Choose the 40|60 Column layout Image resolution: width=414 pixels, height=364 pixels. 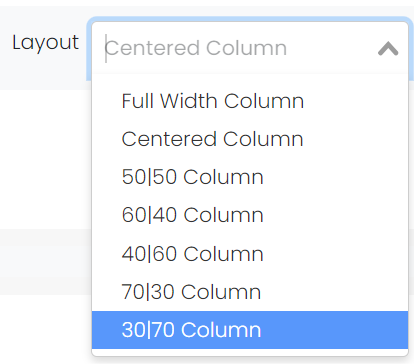click(x=250, y=254)
